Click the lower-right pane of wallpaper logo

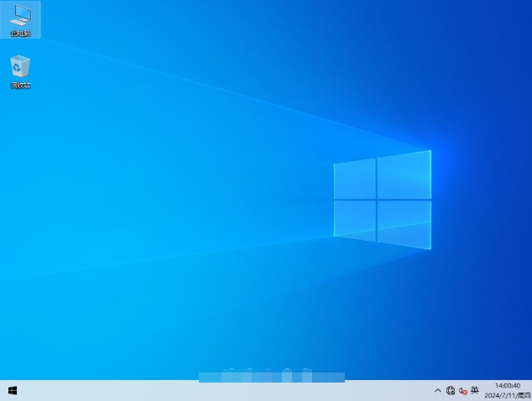tap(404, 225)
